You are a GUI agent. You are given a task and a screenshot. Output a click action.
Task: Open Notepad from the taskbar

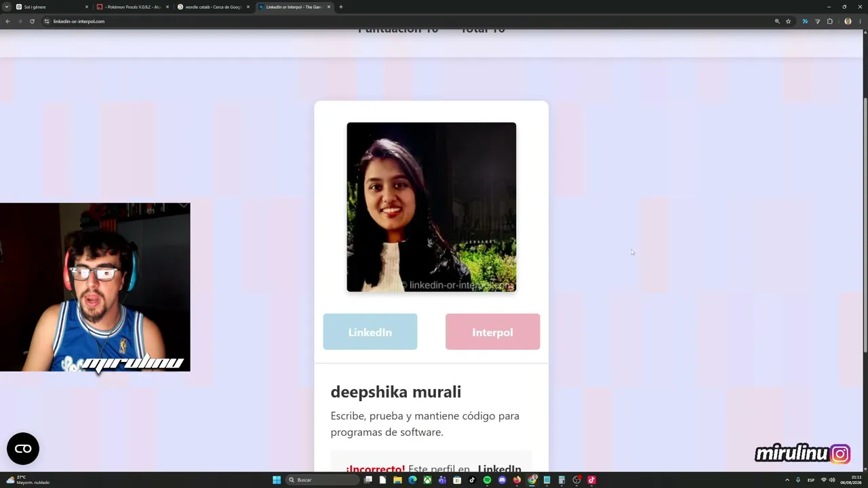tap(547, 480)
